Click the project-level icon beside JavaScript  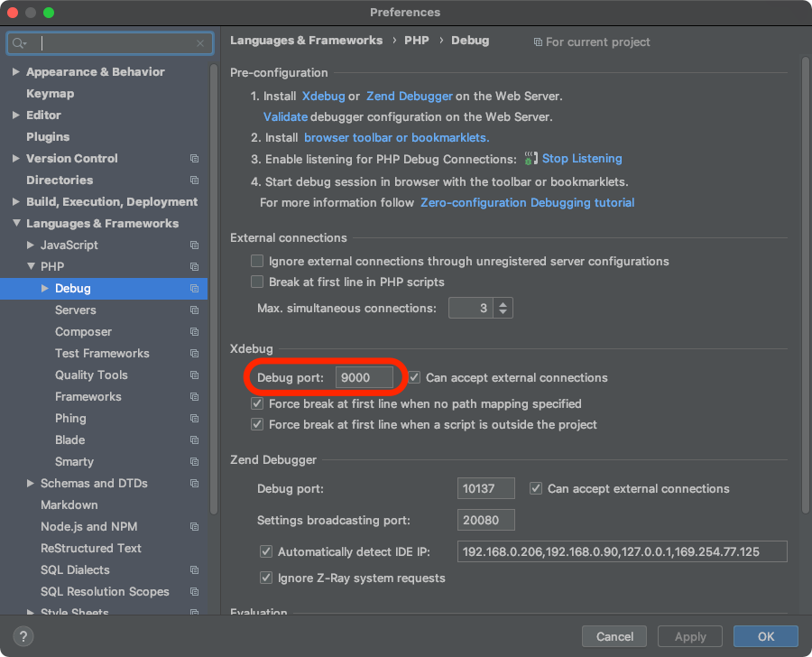[194, 245]
